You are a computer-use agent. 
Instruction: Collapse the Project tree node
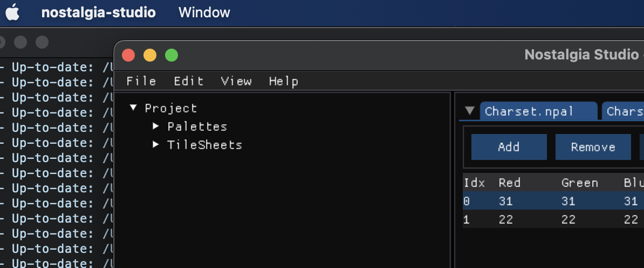click(133, 108)
